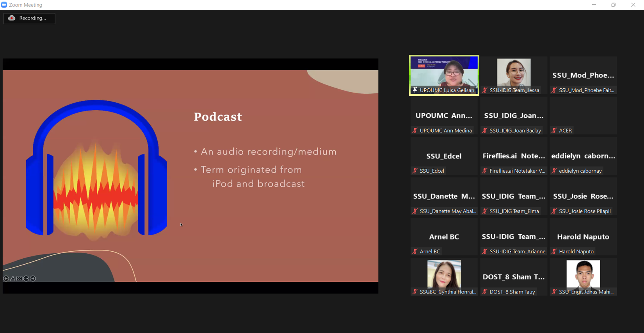Open the slide's three-dots options menu
The width and height of the screenshot is (644, 333).
[x=26, y=279]
